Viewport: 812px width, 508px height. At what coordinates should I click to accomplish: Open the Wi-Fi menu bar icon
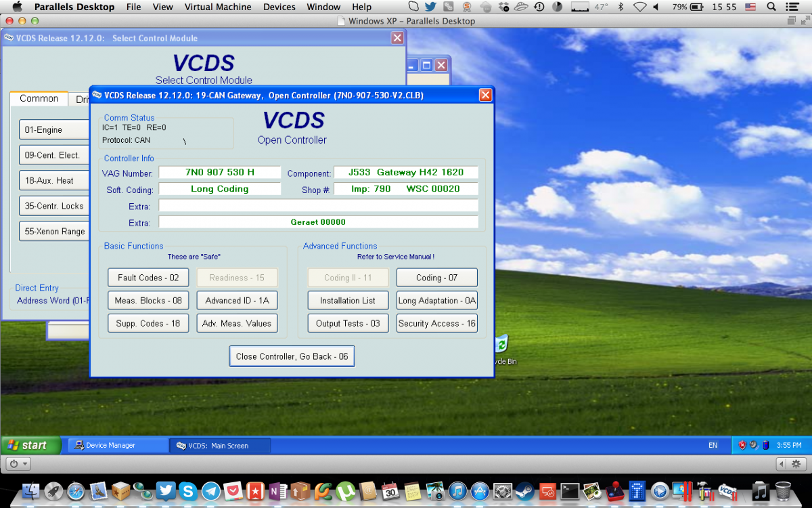639,7
